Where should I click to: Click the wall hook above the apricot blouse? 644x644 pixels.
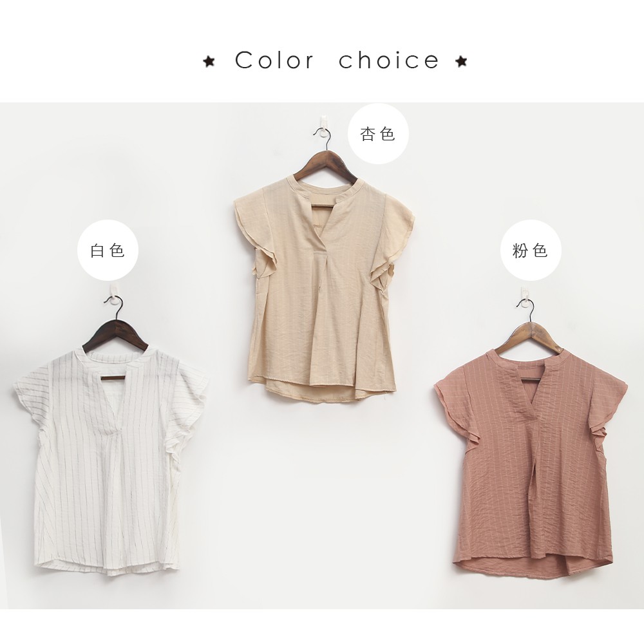pos(324,126)
